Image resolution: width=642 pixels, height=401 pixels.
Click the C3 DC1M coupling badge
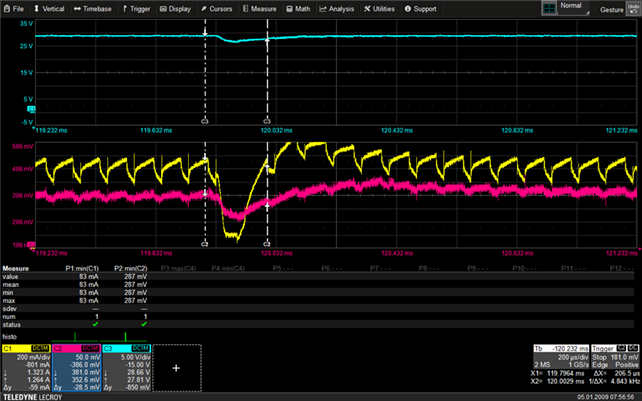(140, 348)
